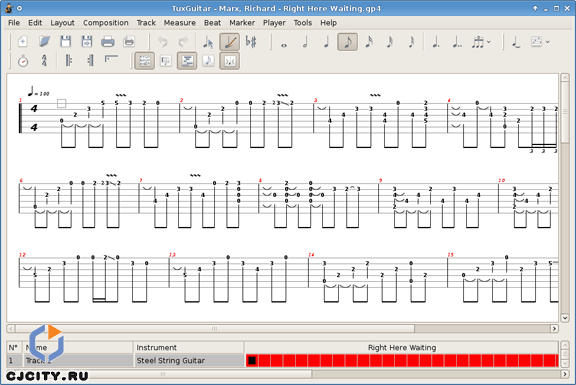This screenshot has height=385, width=576.
Task: Select quarter note duration
Action: 326,42
